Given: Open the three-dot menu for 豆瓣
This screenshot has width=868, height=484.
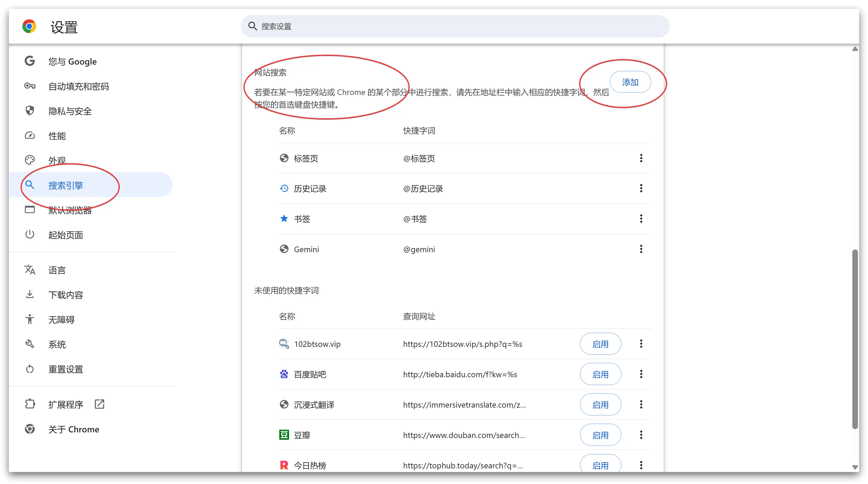Looking at the screenshot, I should point(641,435).
